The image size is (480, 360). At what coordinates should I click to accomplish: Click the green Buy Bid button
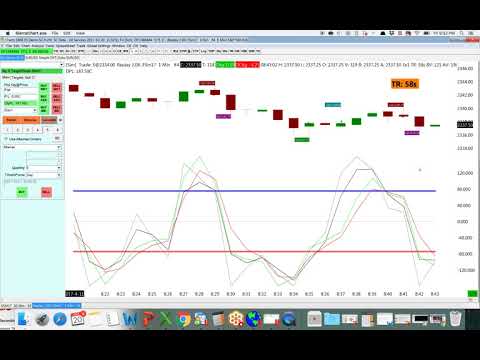[44, 110]
